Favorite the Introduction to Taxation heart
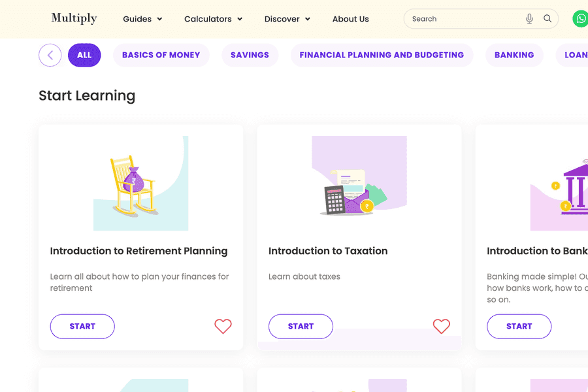This screenshot has width=588, height=392. tap(442, 327)
